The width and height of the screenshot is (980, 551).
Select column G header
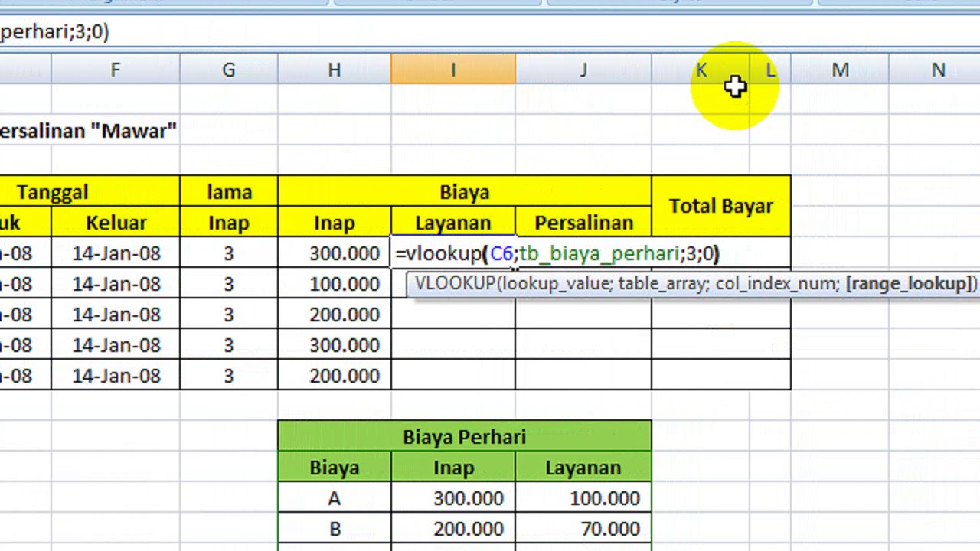point(229,70)
